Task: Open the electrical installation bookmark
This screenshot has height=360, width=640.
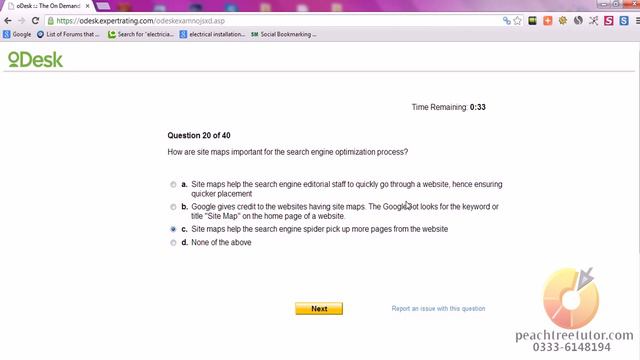Action: point(212,35)
